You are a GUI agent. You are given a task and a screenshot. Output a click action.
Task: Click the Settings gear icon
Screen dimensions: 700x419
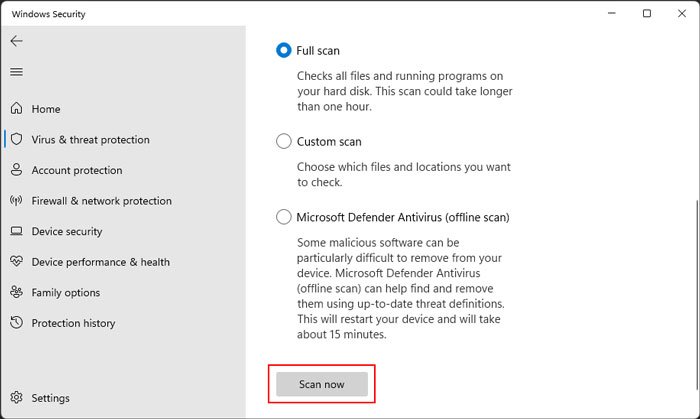click(x=16, y=398)
